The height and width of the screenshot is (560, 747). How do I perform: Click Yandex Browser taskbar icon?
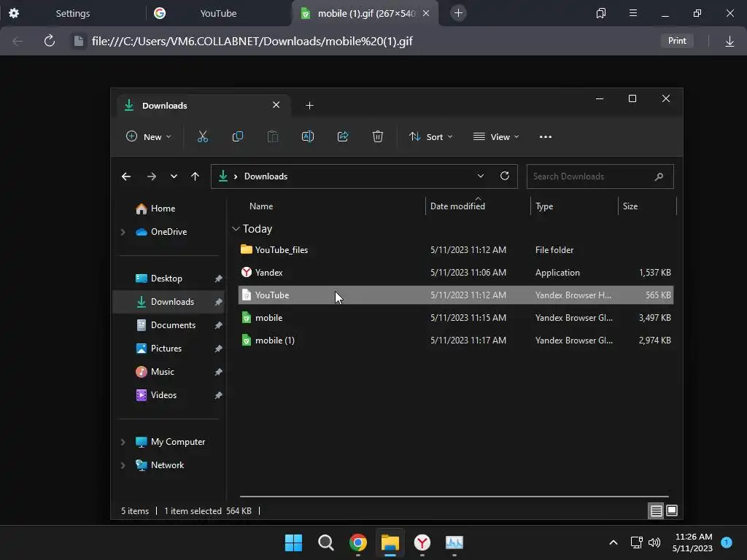click(x=422, y=542)
